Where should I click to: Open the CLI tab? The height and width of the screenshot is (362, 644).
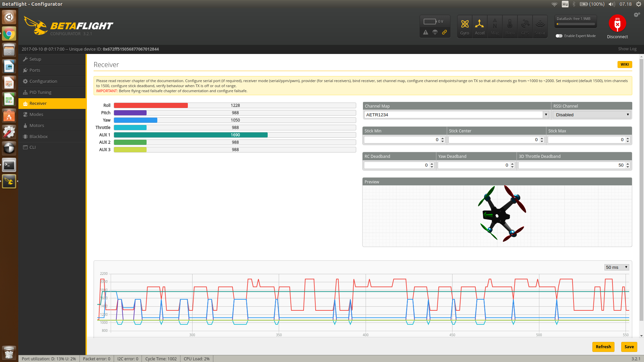pyautogui.click(x=52, y=147)
